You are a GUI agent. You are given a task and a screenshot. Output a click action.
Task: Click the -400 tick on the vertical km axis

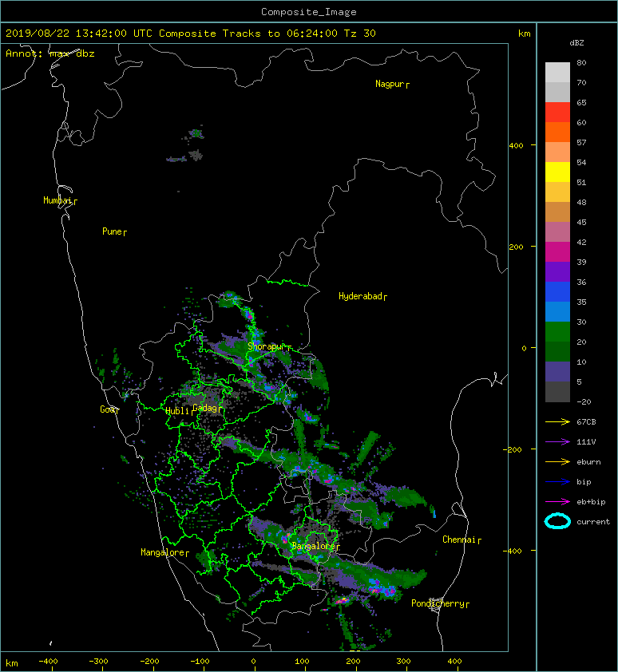513,551
